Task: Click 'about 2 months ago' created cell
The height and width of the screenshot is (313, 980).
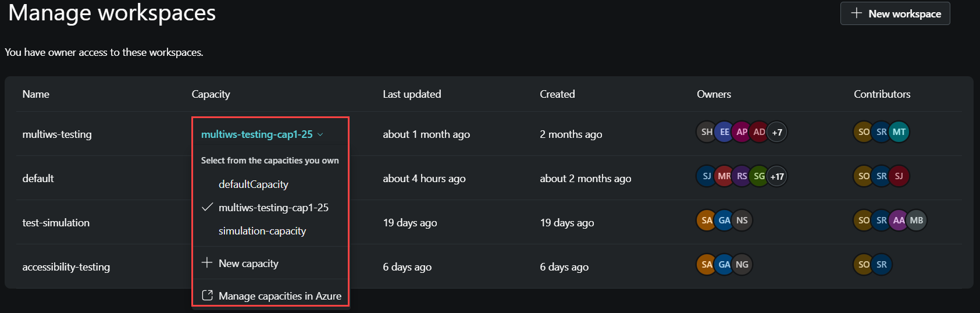Action: 585,179
